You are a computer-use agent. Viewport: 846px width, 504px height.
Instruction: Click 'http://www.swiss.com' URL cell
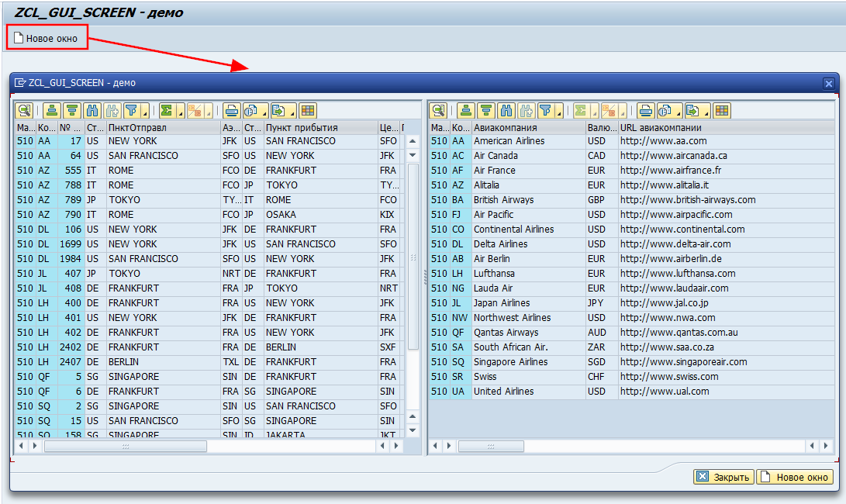point(726,377)
